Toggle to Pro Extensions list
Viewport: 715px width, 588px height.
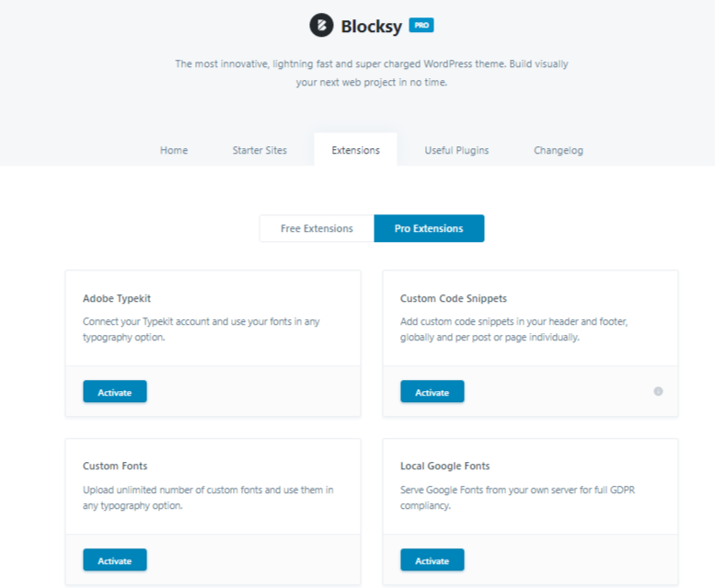(x=429, y=228)
